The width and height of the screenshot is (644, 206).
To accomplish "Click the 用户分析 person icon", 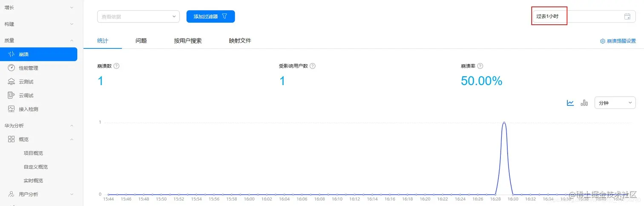I will 11,194.
